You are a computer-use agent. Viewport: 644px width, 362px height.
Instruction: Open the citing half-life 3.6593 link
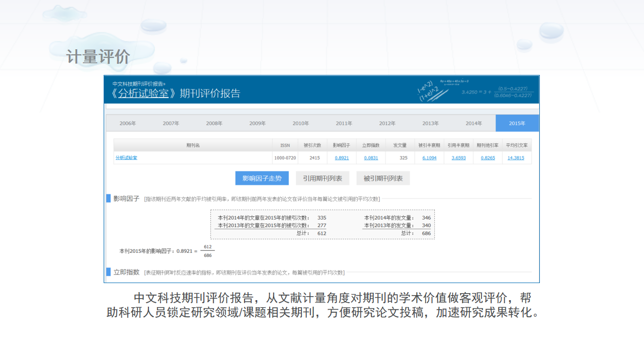458,158
